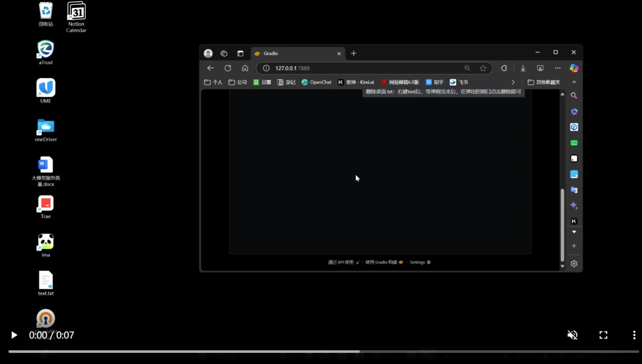The height and width of the screenshot is (364, 642).
Task: Toggle vertical tabs panel icon
Action: 240,53
